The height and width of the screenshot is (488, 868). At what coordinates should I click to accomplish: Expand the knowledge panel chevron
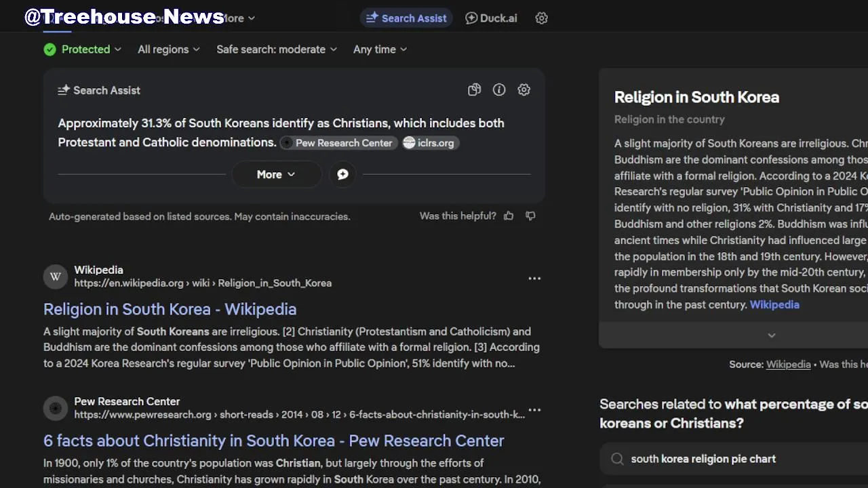click(771, 335)
